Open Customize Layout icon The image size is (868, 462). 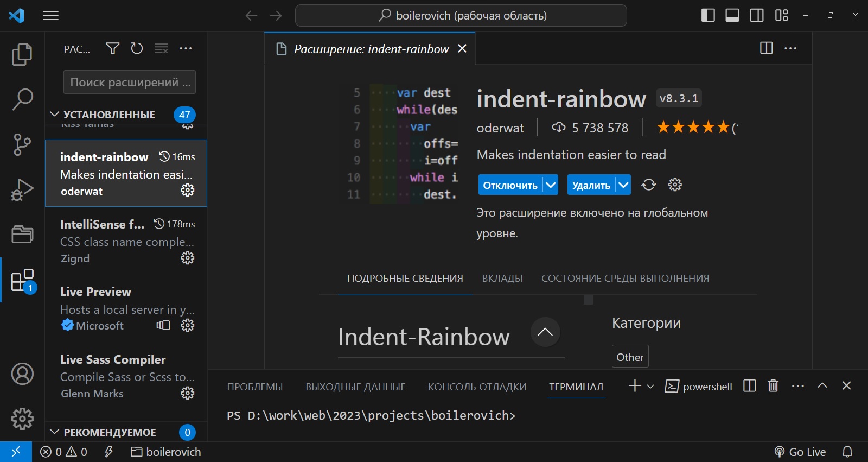click(x=782, y=15)
